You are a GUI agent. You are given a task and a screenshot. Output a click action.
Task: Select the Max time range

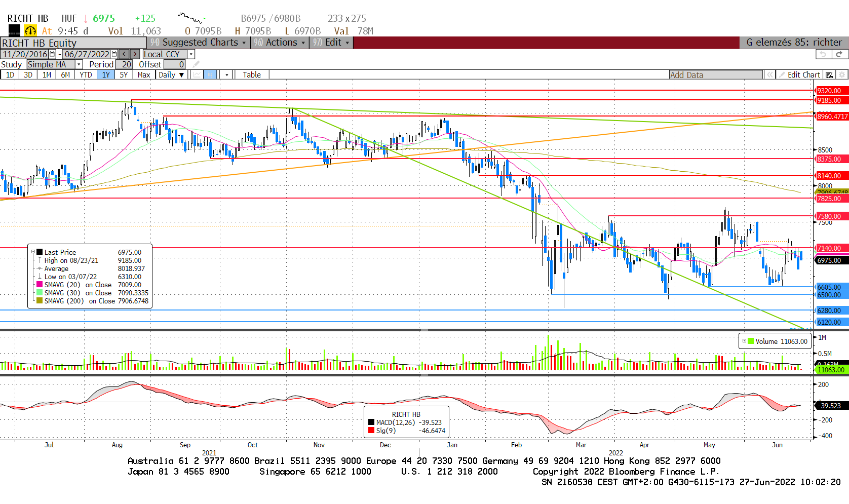144,75
